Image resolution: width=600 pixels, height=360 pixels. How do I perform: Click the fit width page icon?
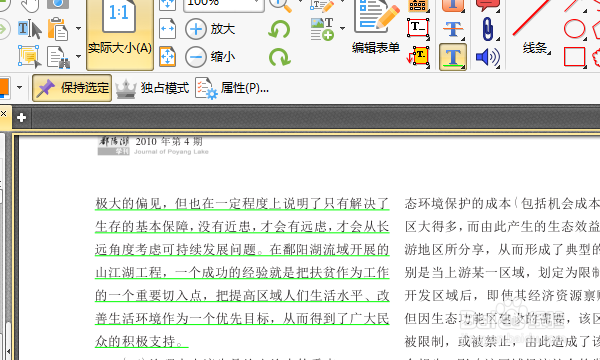pyautogui.click(x=167, y=29)
